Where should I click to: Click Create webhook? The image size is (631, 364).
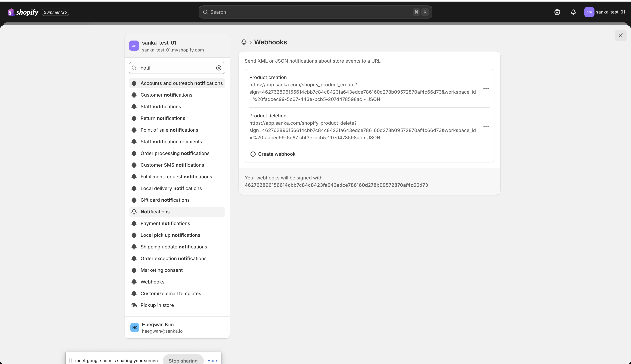276,154
